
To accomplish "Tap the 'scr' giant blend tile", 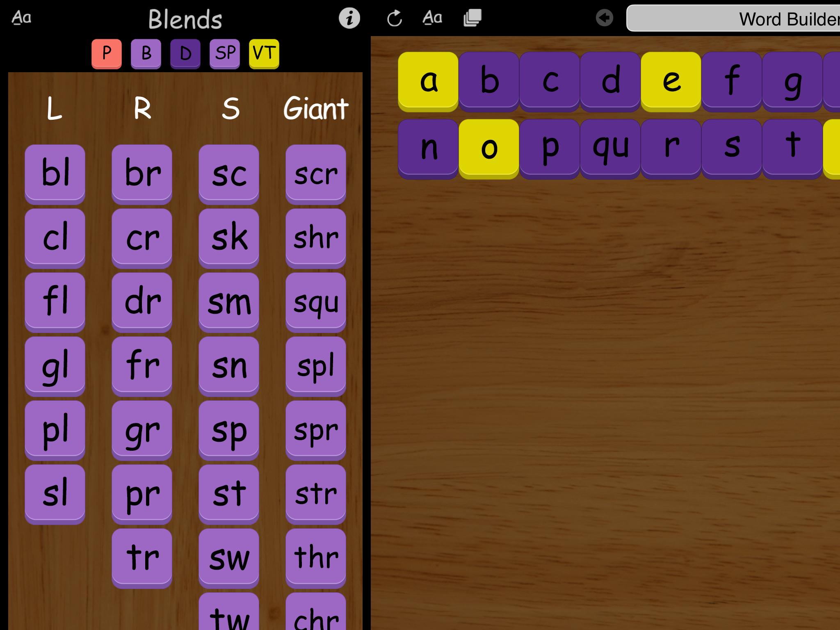I will tap(316, 173).
